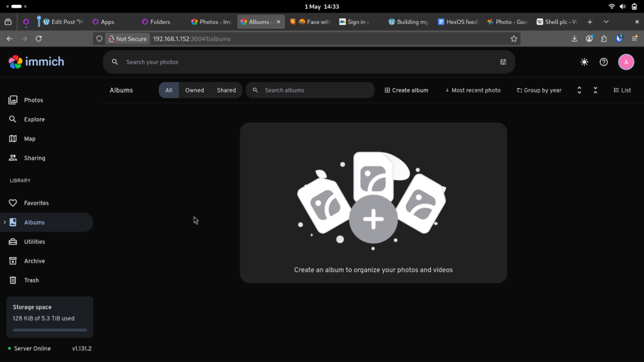
Task: Select Albums in the sidebar
Action: pyautogui.click(x=47, y=222)
